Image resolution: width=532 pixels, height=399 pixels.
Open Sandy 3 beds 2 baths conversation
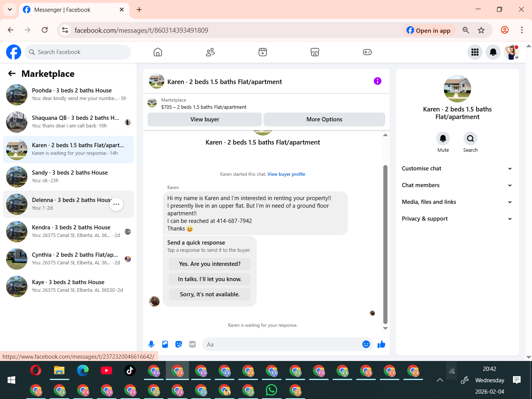coord(68,177)
